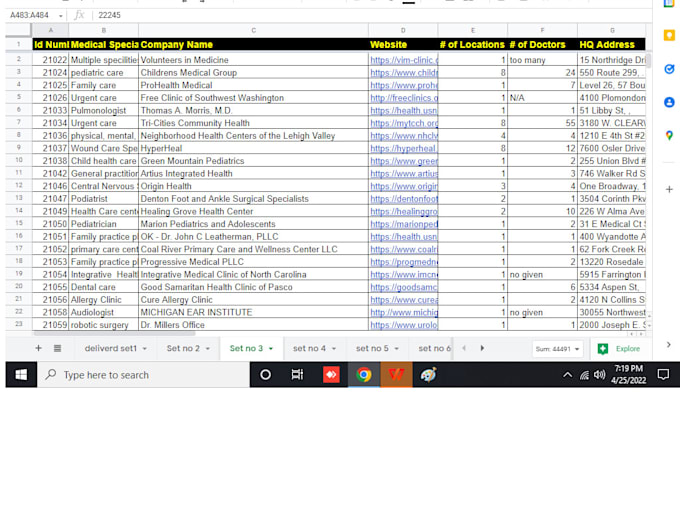Get add-ons with plus icon
The image size is (680, 510).
(669, 190)
